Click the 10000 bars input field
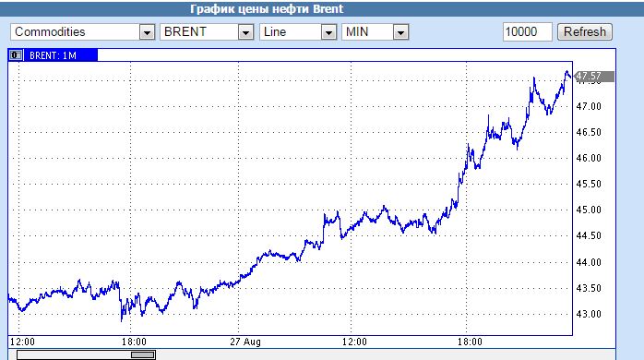This screenshot has height=360, width=644. pos(528,32)
